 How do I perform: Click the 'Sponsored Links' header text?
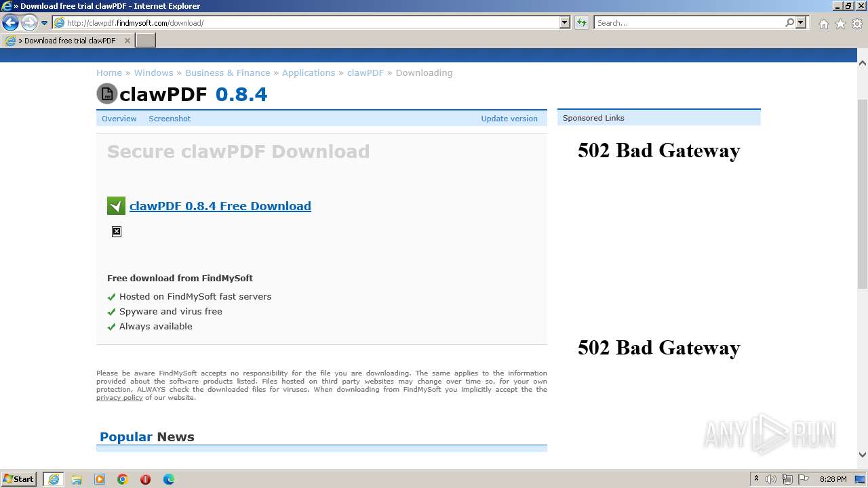point(593,118)
